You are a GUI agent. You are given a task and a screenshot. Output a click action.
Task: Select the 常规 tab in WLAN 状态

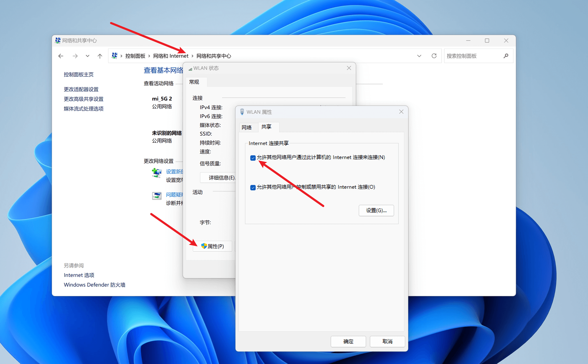[x=194, y=82]
